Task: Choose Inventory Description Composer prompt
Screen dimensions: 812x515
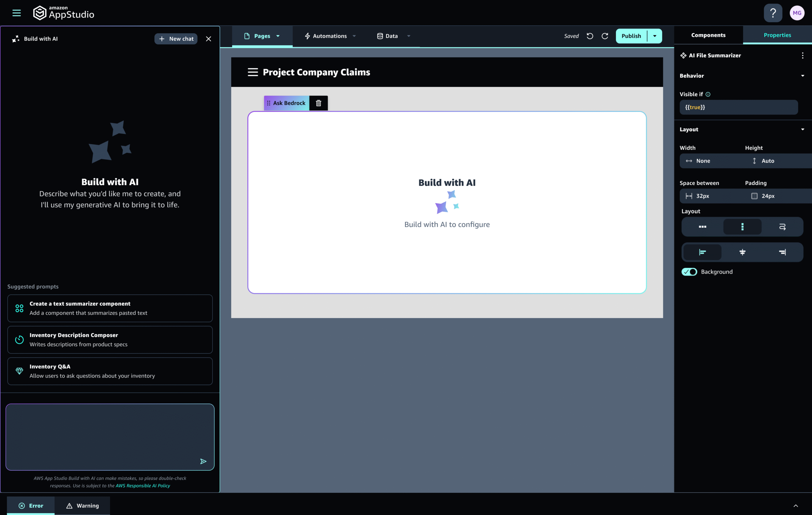Action: click(110, 340)
